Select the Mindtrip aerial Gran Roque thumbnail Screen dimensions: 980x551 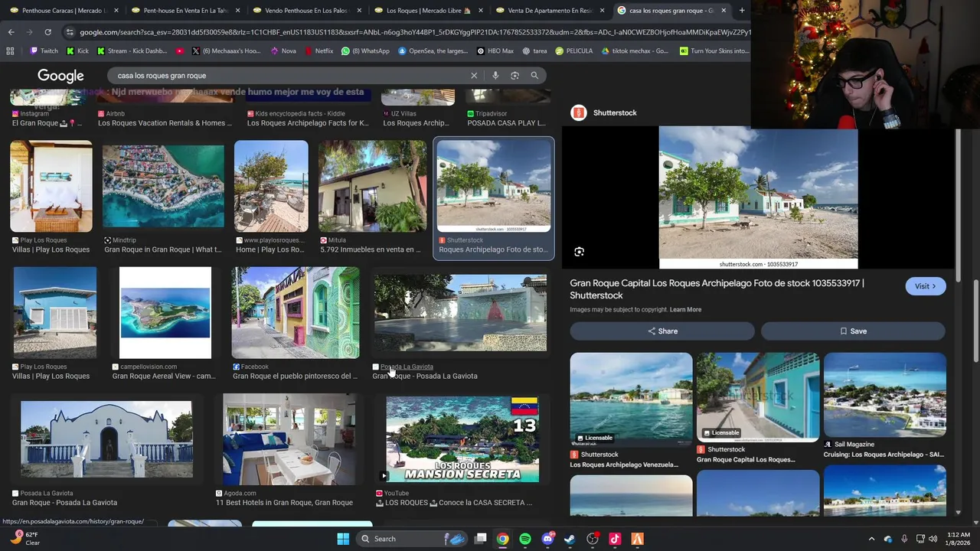click(x=163, y=187)
